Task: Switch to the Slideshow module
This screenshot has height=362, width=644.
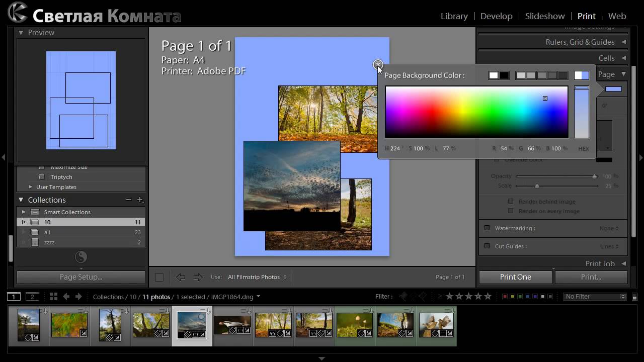Action: (545, 16)
